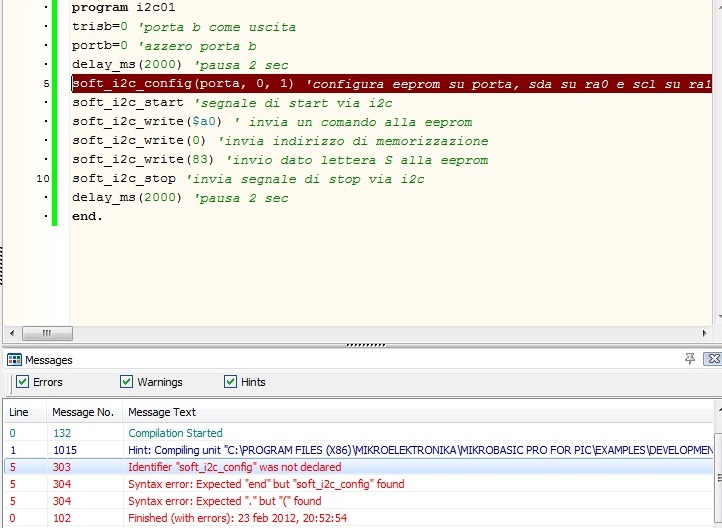
Task: Disable the Hints checkbox
Action: [231, 382]
